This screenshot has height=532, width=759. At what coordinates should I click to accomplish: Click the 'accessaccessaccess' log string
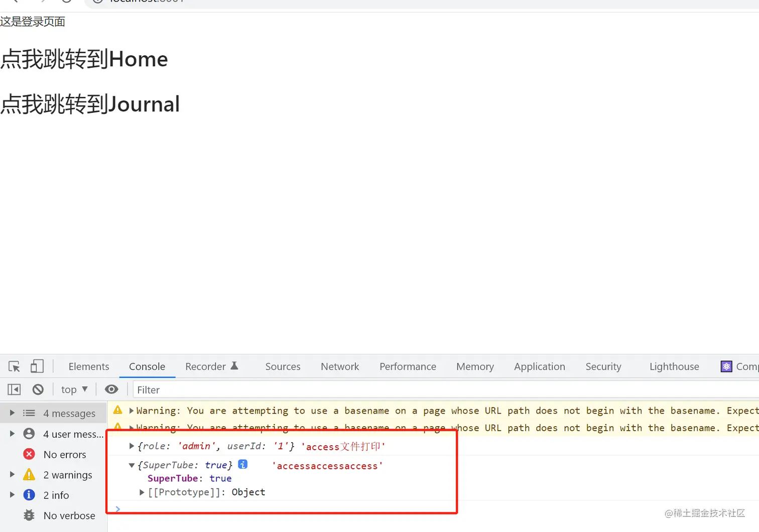[x=327, y=466]
